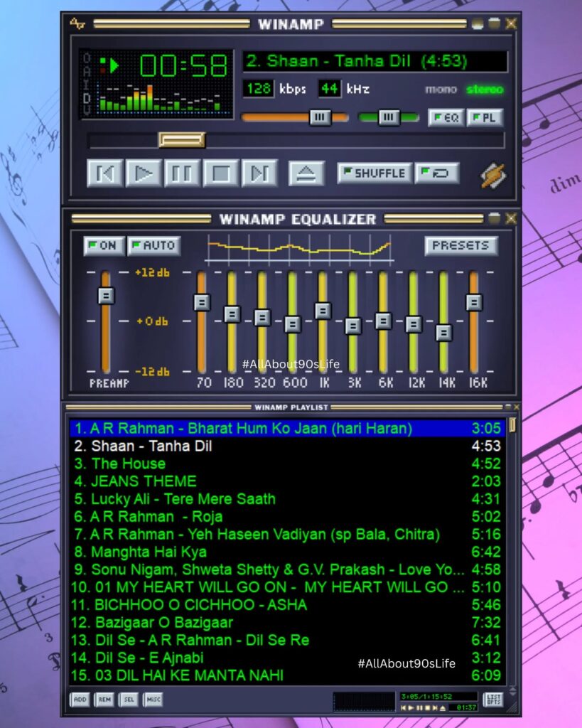
Task: Stop playback with the large Stop button
Action: coord(221,173)
